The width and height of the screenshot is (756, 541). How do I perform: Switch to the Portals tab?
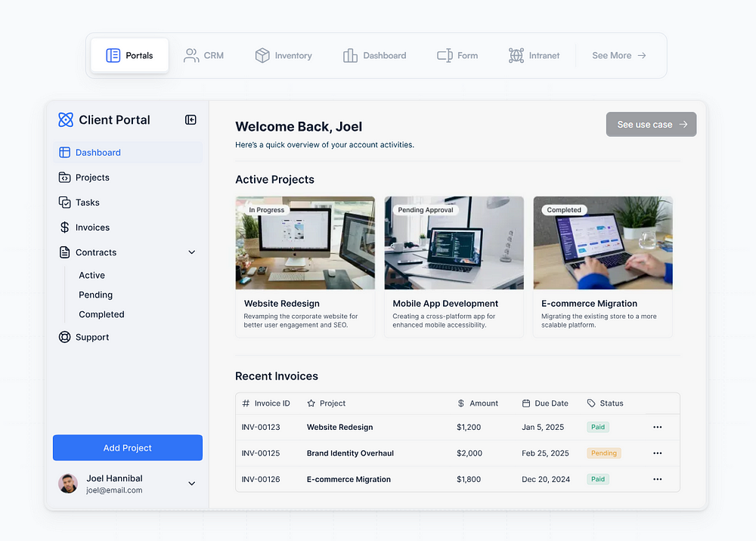[130, 55]
